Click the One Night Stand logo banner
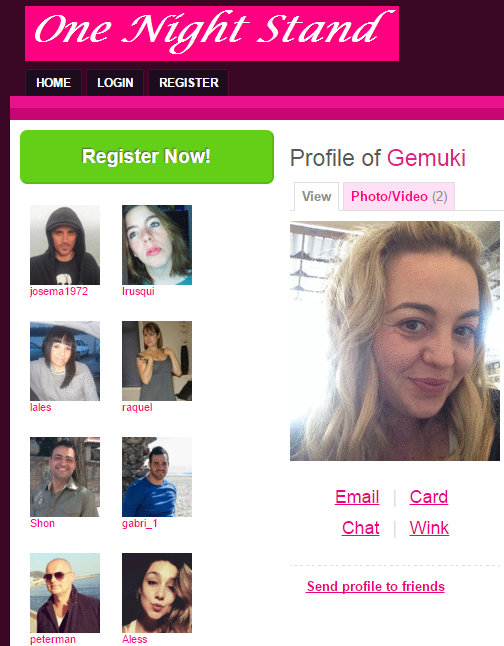Viewport: 504px width, 646px height. click(212, 33)
